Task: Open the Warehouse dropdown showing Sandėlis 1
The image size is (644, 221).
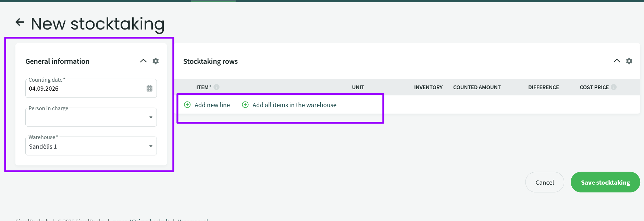Action: tap(91, 146)
